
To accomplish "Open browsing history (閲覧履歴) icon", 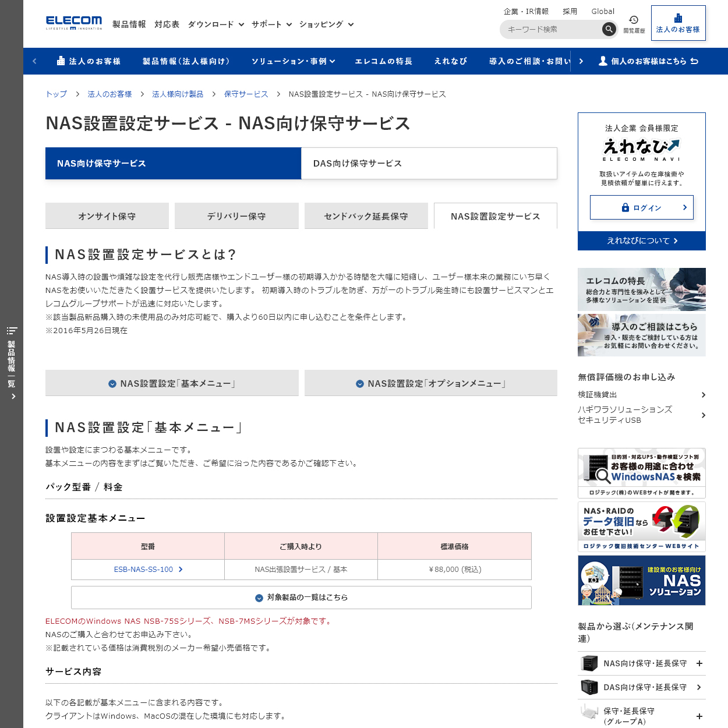I will 634,24.
